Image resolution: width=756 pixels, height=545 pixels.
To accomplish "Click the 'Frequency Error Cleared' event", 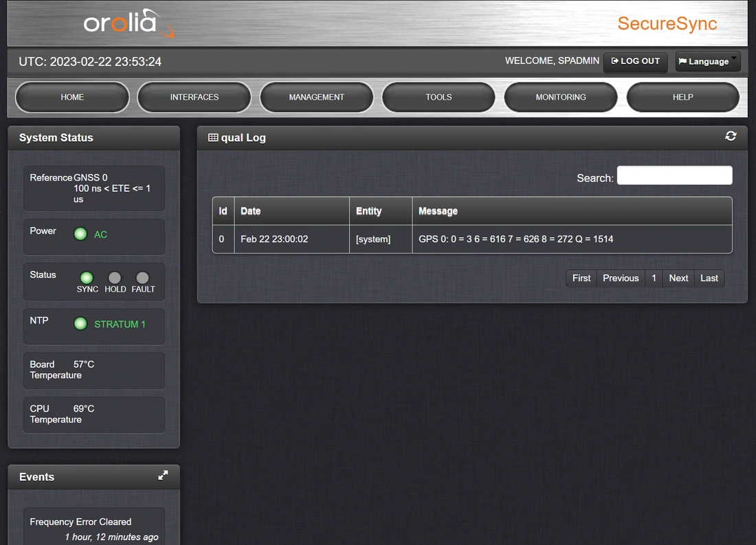I will tap(80, 522).
